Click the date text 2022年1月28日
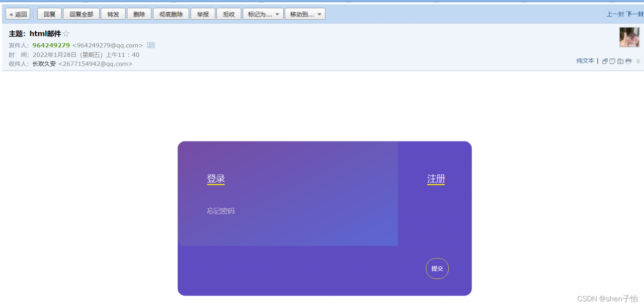644x306 pixels. tap(55, 55)
